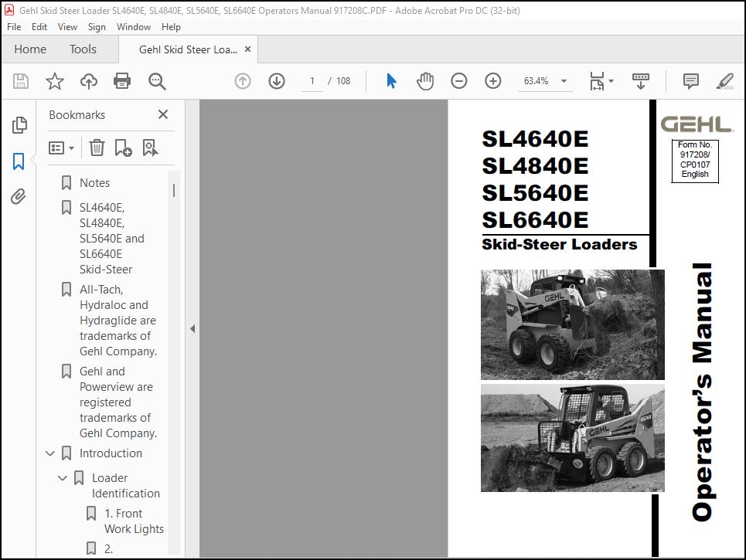
Task: Go to next page arrow
Action: (277, 81)
